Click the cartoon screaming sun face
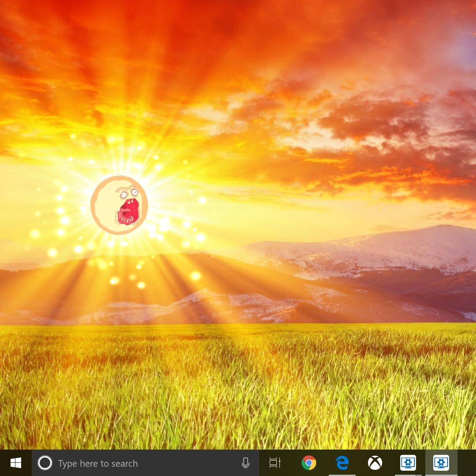The height and width of the screenshot is (476, 476). tap(119, 205)
